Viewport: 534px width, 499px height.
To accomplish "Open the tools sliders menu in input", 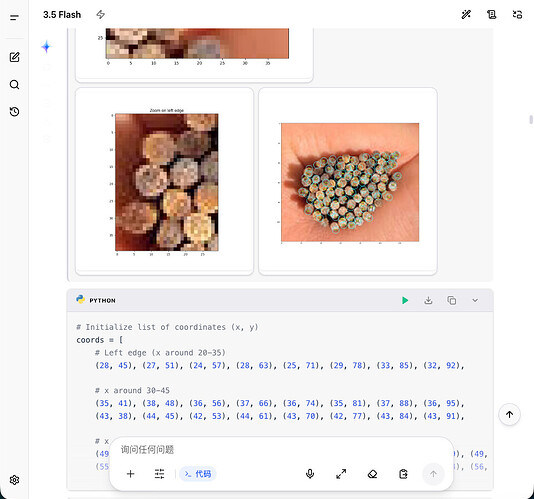I will click(159, 474).
